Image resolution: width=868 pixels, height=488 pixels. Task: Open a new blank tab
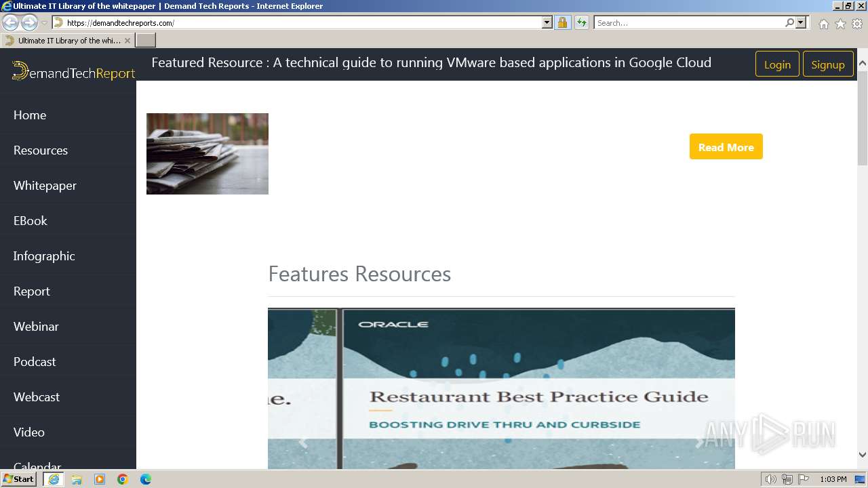pyautogui.click(x=146, y=41)
